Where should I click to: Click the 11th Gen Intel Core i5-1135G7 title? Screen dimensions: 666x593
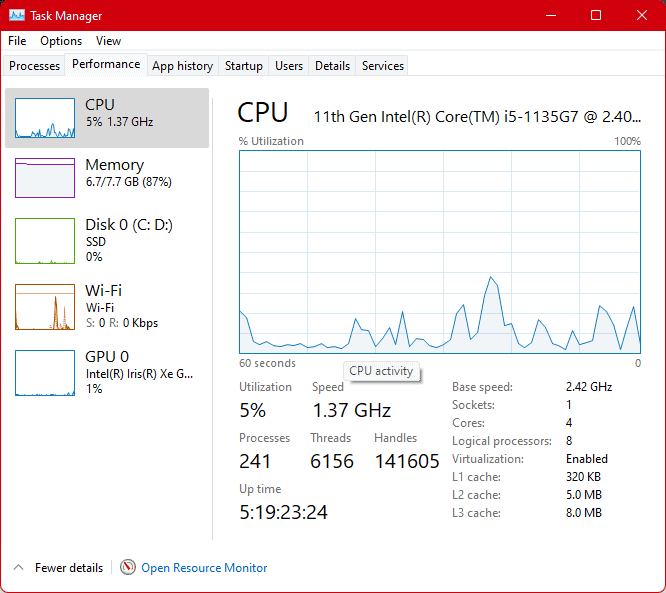(477, 116)
